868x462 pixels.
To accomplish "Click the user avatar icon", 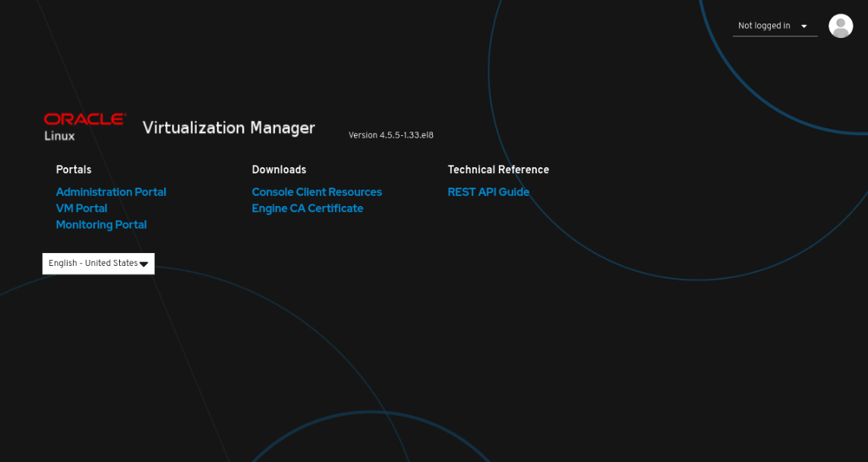I will tap(841, 26).
